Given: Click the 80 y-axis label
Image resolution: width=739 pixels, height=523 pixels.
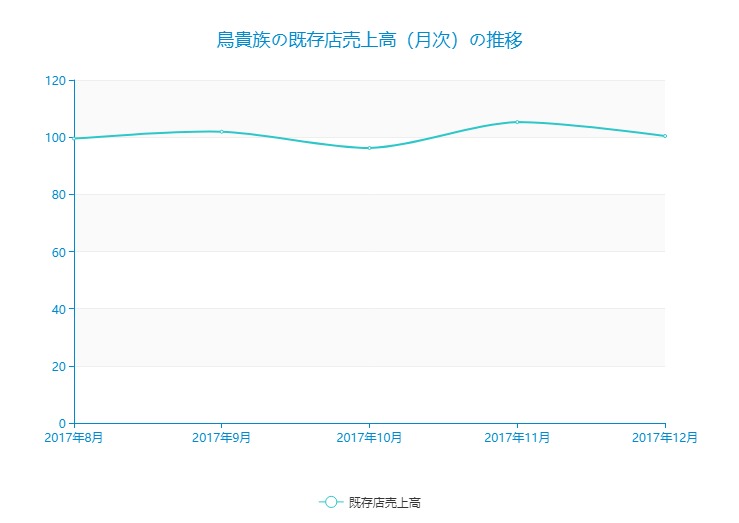Looking at the screenshot, I should (58, 194).
